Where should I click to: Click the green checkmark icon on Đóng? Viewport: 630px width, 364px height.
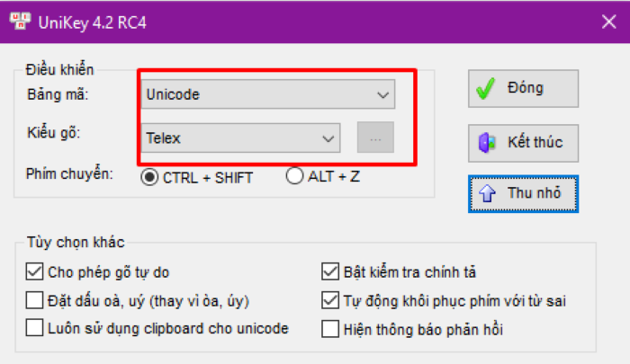[x=487, y=89]
